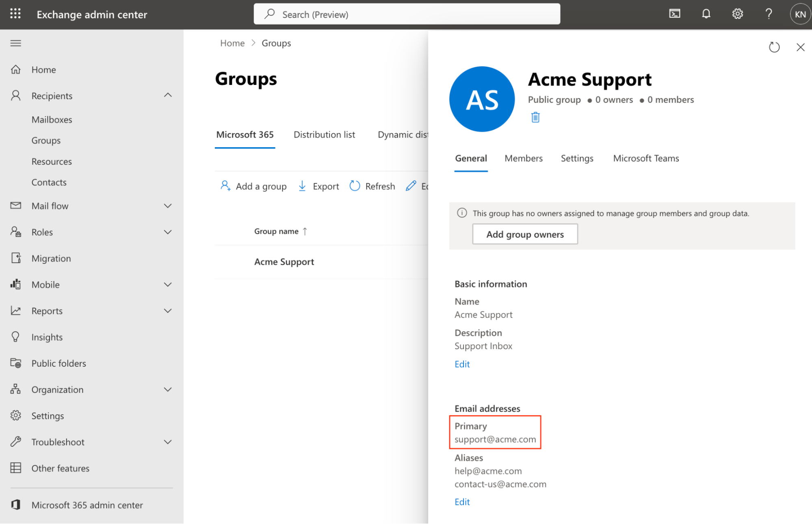Expand the Mail flow section chevron

pos(168,206)
